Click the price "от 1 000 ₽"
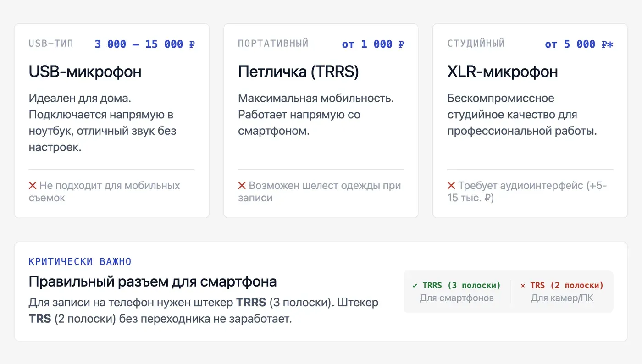Viewport: 642px width, 364px height. (x=373, y=44)
